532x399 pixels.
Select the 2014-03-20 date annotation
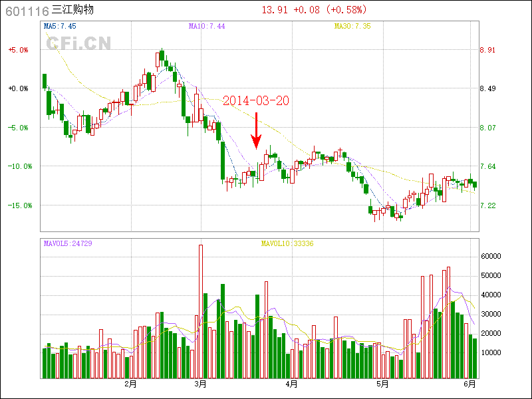256,101
